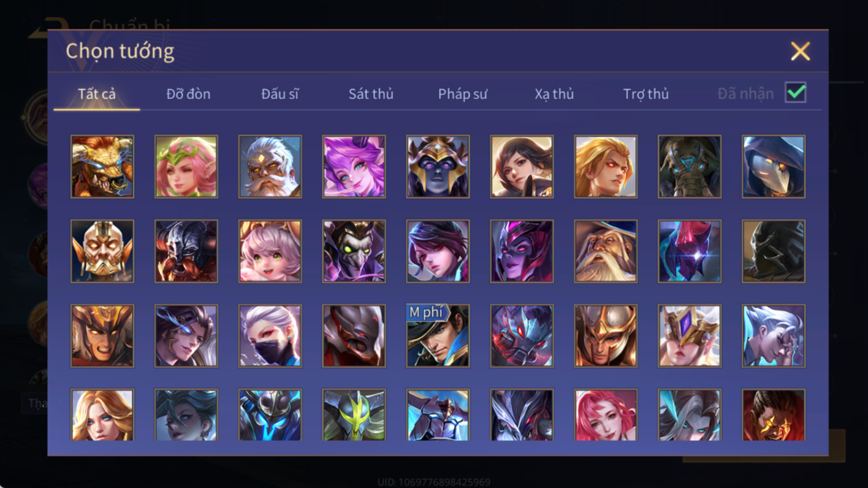The height and width of the screenshot is (488, 868).
Task: Select the gray-bearded wizard with hat
Action: coord(606,251)
